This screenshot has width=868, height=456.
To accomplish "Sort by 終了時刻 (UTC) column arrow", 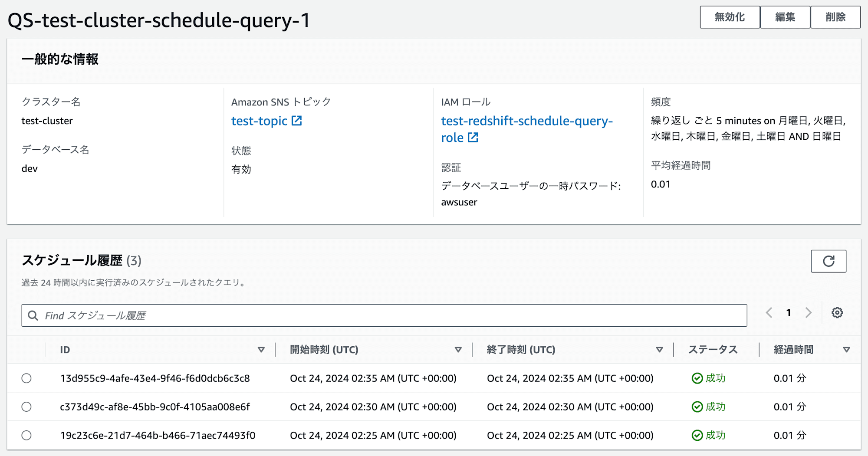I will [x=660, y=350].
